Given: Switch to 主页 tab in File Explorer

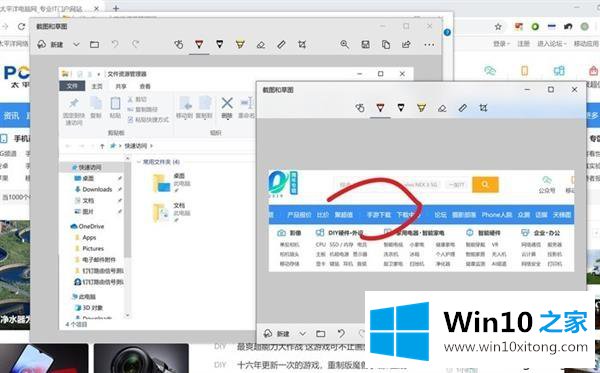Looking at the screenshot, I should click(97, 86).
